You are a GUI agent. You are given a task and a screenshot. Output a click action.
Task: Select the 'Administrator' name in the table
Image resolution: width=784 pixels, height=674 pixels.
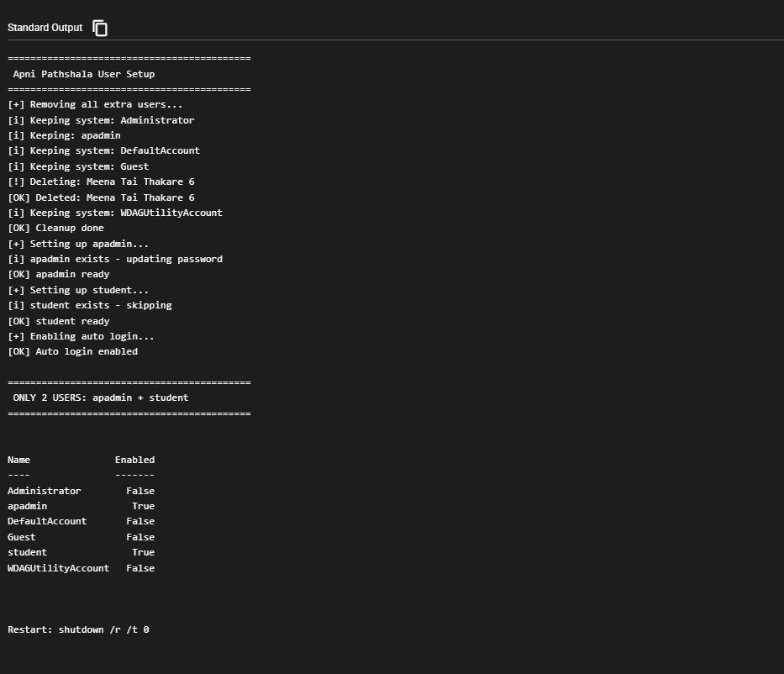(44, 491)
